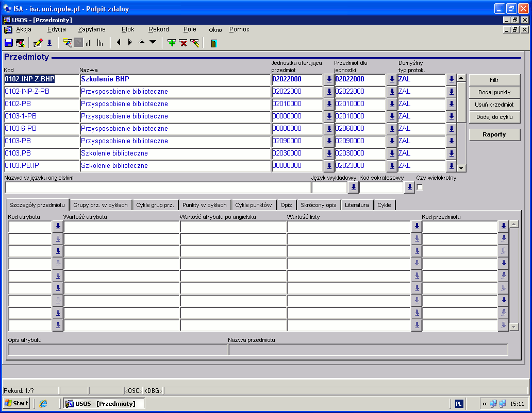Open Kod przedmiotu list in first attribute row
532x413 pixels.
pyautogui.click(x=504, y=226)
